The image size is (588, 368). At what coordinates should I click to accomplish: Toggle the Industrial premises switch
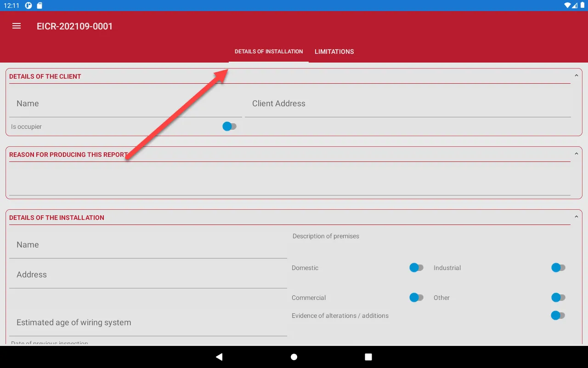pos(558,267)
